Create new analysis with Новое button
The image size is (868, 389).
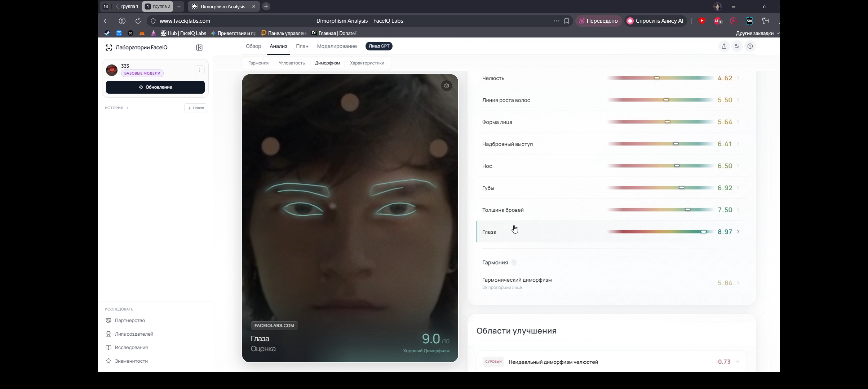196,108
